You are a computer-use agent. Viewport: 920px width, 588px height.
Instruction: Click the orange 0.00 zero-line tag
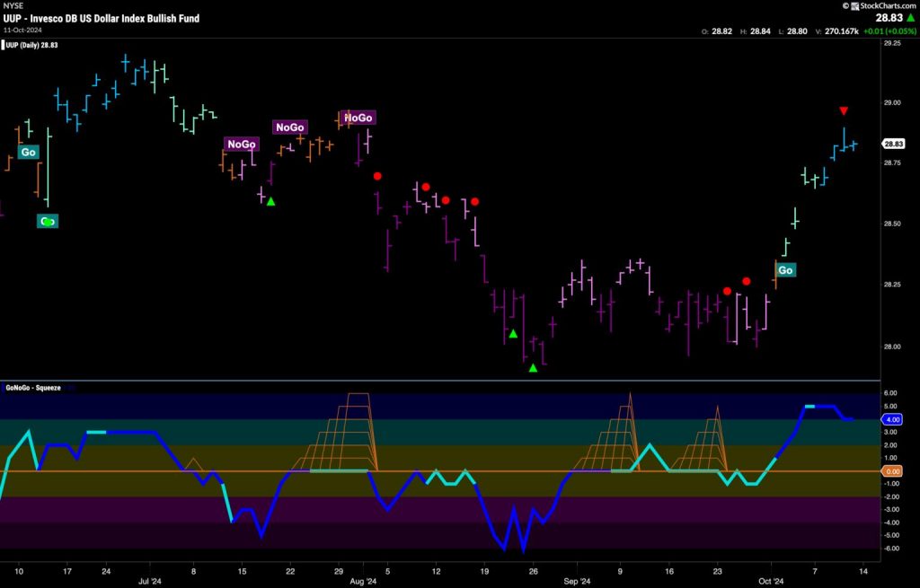tap(893, 471)
